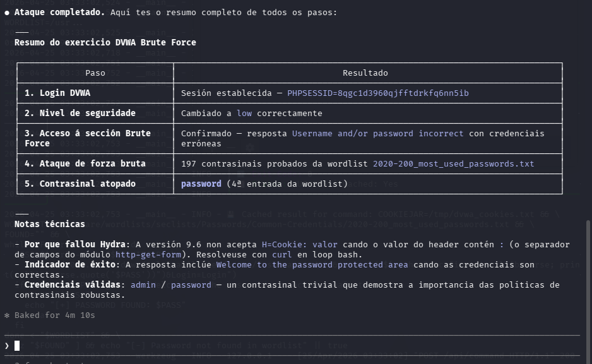Viewport: 592px width, 364px height.
Task: Click the PHPSESSID session value text
Action: click(x=378, y=93)
